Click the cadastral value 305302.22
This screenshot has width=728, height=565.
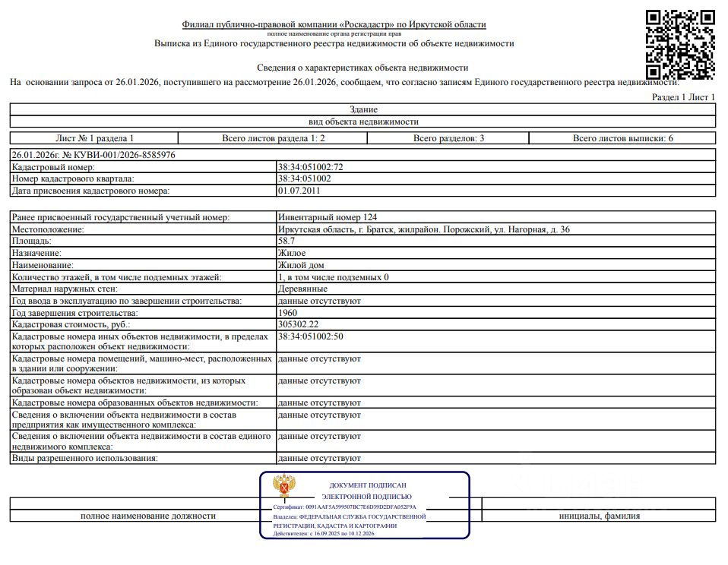[x=298, y=324]
